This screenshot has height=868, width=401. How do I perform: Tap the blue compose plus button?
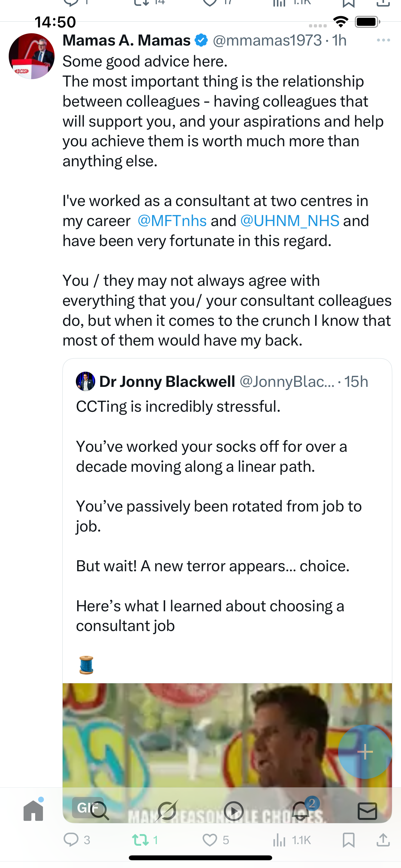coord(365,751)
